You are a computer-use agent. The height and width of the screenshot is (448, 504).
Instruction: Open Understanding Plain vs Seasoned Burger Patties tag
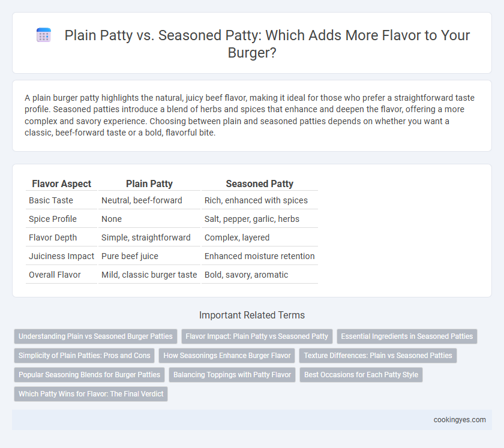pos(95,336)
